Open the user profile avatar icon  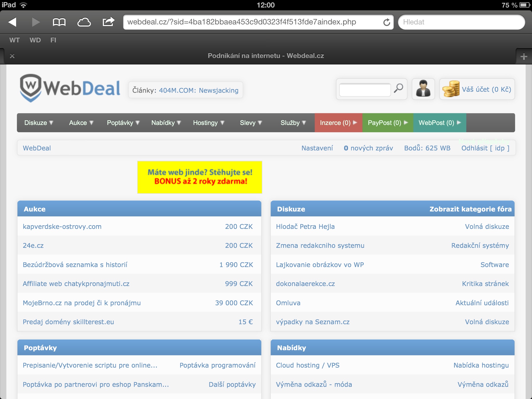pyautogui.click(x=423, y=89)
